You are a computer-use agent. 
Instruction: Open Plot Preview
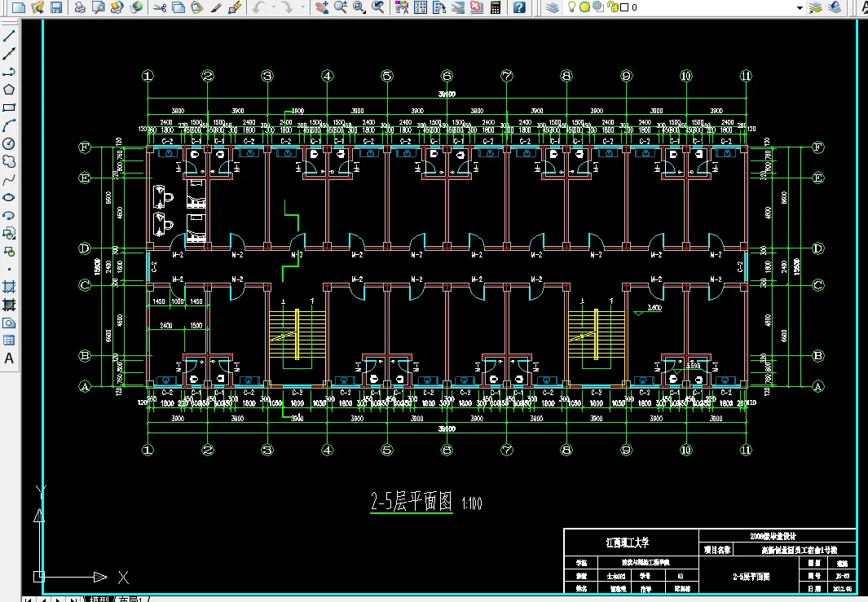click(x=99, y=7)
